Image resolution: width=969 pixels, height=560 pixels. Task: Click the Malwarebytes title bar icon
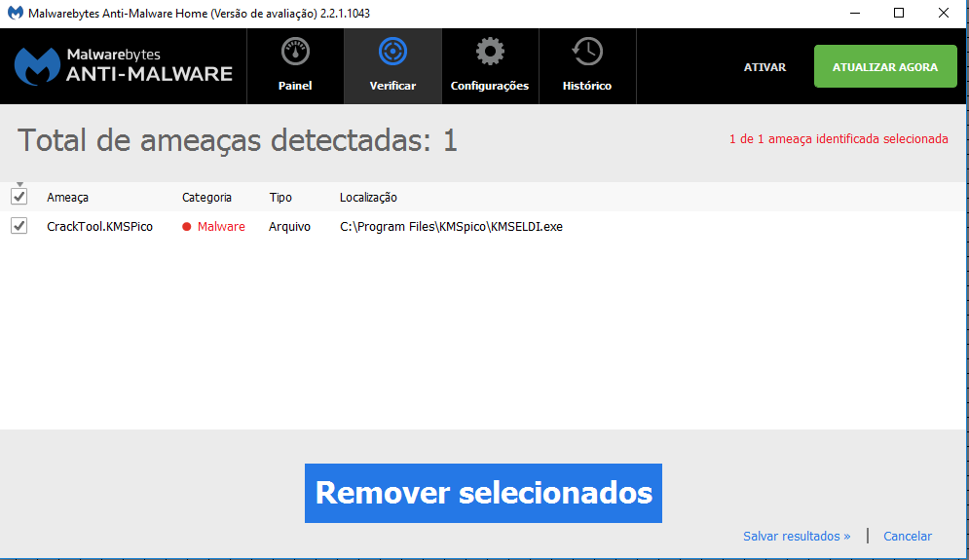point(15,13)
